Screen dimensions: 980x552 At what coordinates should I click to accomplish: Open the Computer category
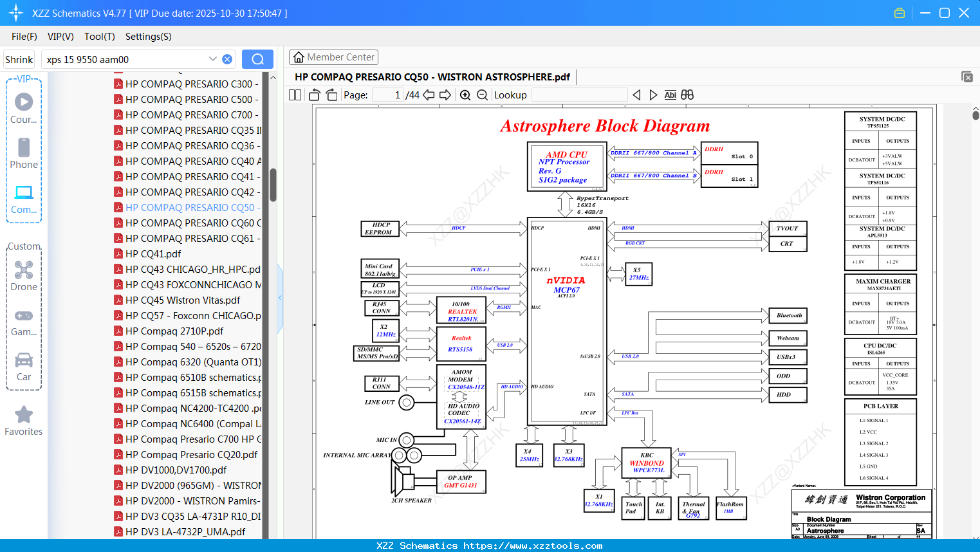[24, 199]
